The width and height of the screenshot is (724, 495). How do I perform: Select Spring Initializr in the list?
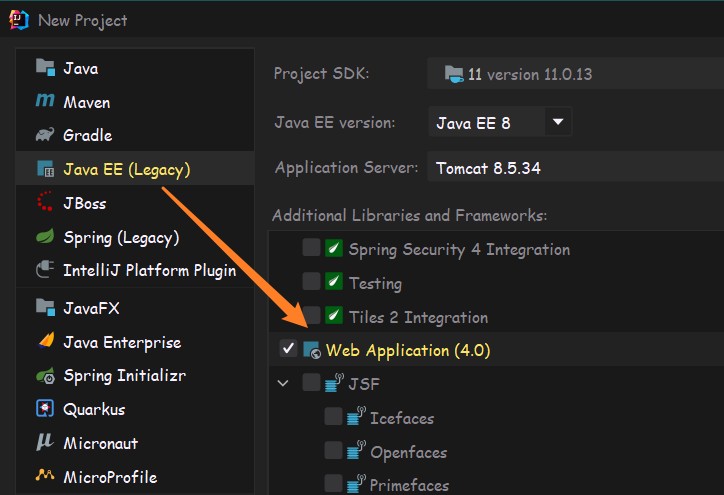[x=124, y=376]
